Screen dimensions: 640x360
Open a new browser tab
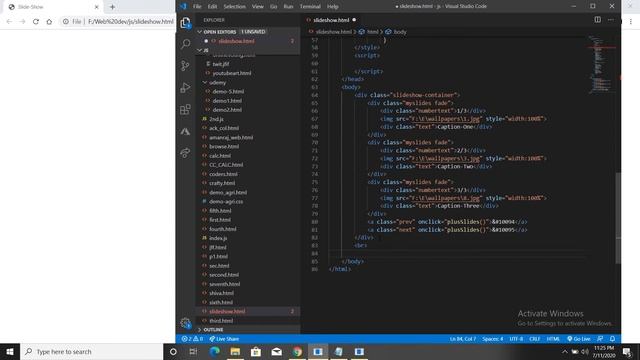click(112, 7)
